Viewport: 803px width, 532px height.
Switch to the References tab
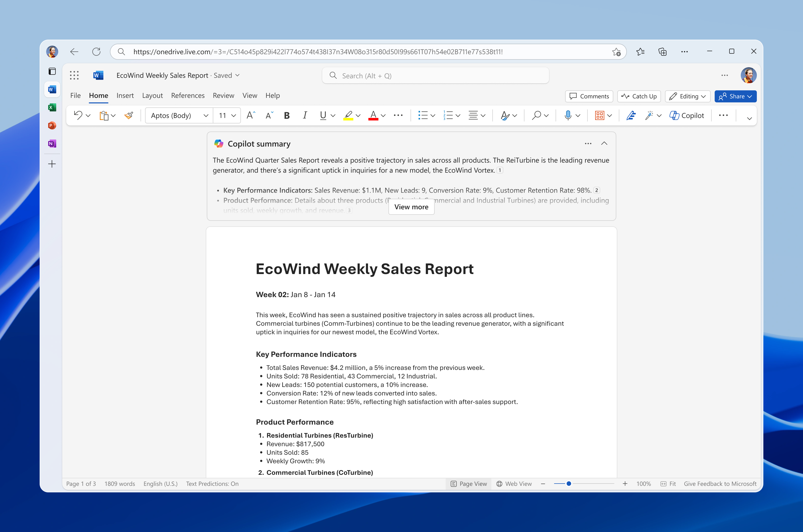(188, 96)
